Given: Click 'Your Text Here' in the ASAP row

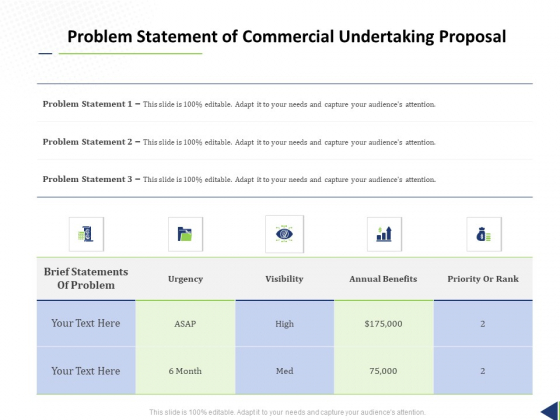Looking at the screenshot, I should coord(86,323).
